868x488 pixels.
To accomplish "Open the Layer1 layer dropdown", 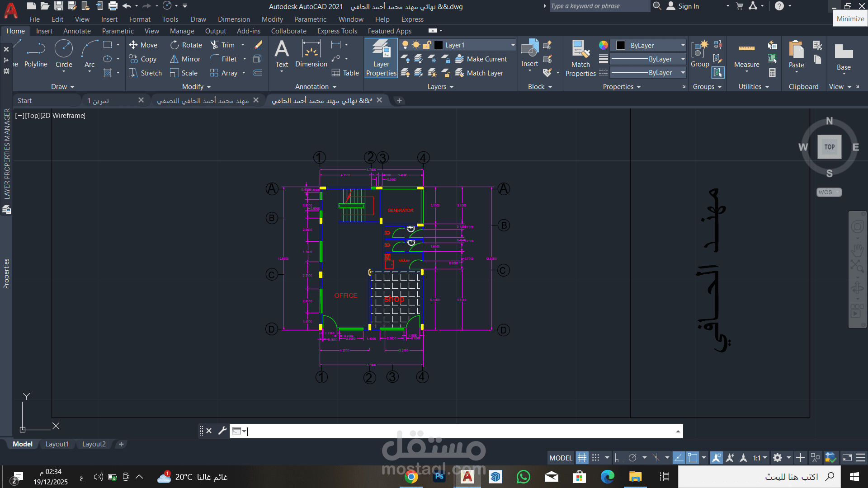I will click(513, 45).
